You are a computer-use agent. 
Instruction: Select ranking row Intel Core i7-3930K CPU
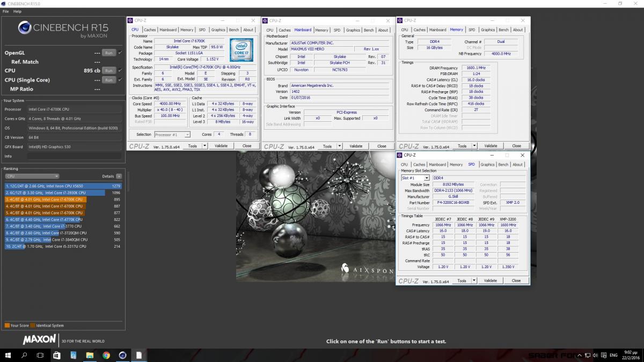63,193
